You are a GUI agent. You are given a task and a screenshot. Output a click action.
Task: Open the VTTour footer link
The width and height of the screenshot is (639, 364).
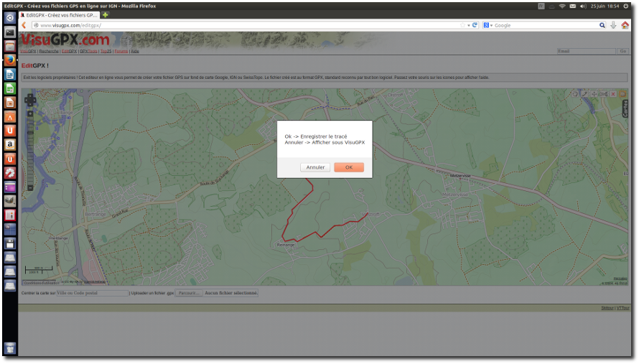[x=622, y=308]
